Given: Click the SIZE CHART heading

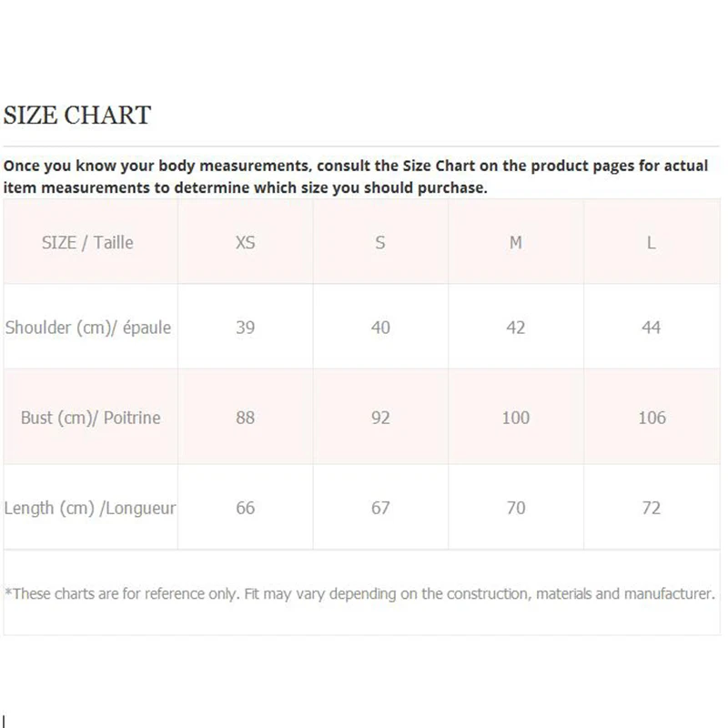Looking at the screenshot, I should click(77, 116).
